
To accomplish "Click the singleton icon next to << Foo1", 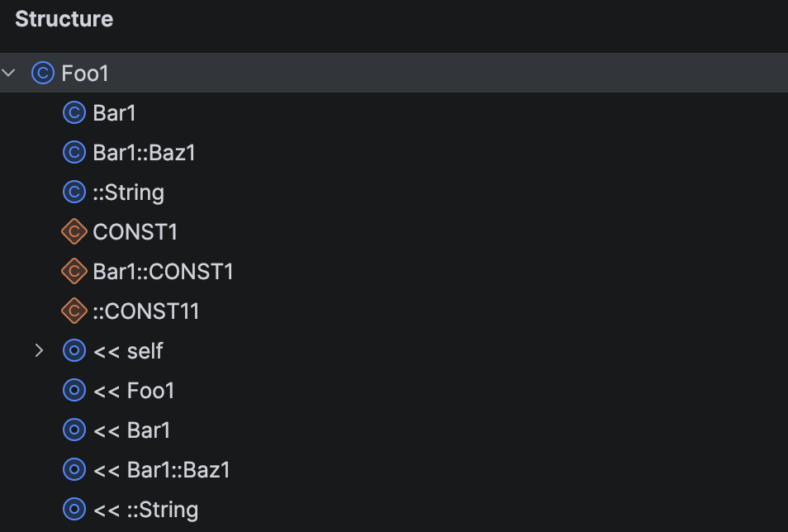I will click(x=74, y=391).
